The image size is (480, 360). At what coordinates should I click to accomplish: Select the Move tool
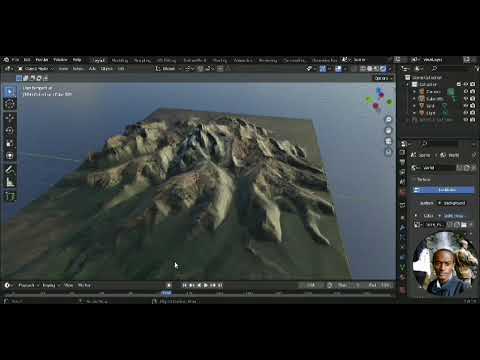coord(10,118)
